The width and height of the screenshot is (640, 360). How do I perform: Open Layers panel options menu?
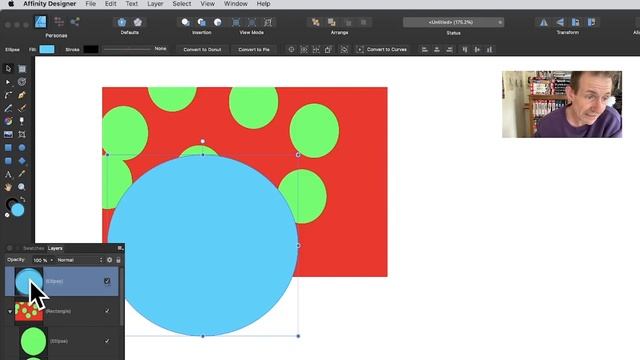(120, 248)
